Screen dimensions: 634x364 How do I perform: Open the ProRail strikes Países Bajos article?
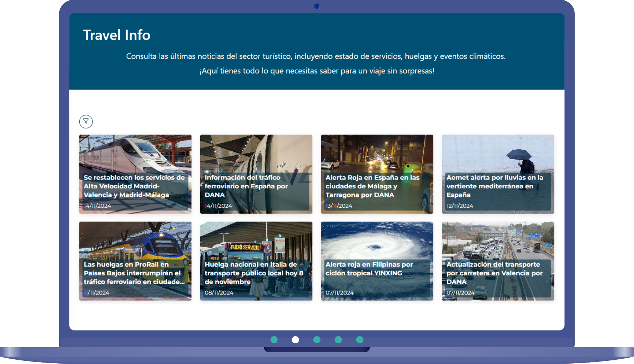tap(135, 261)
